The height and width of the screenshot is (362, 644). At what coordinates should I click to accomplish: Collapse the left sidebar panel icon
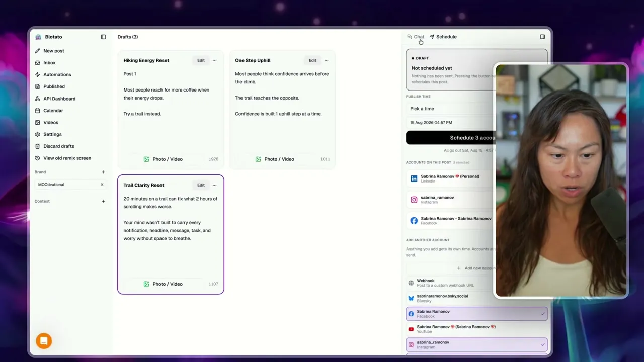103,37
